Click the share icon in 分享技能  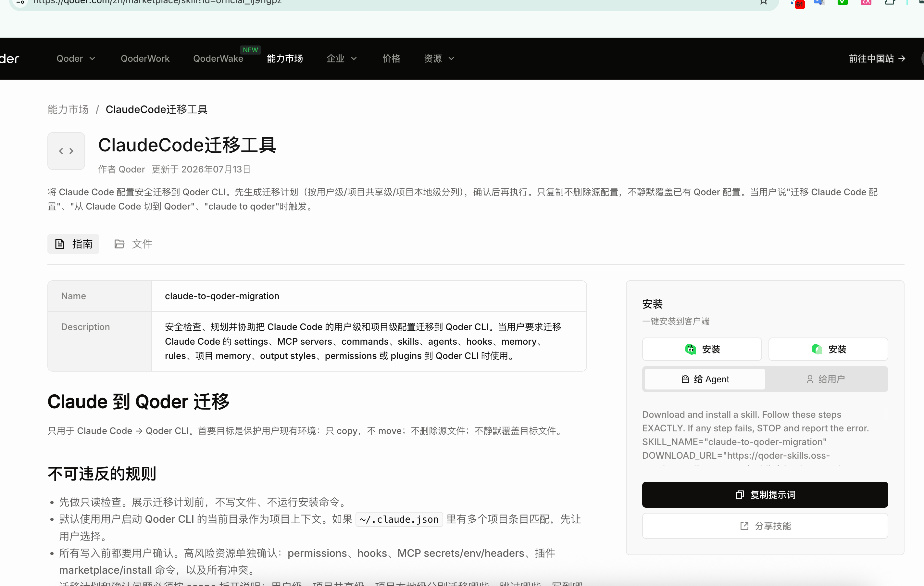coord(744,526)
